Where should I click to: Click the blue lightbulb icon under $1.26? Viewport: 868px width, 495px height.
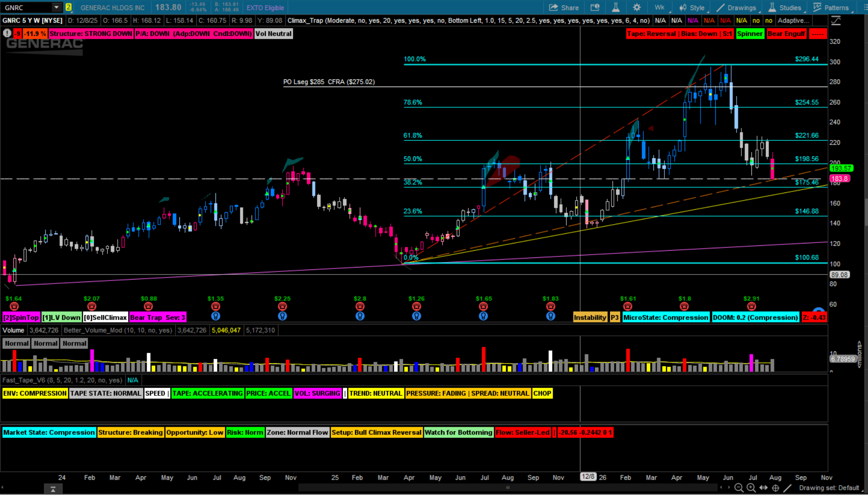[x=416, y=316]
